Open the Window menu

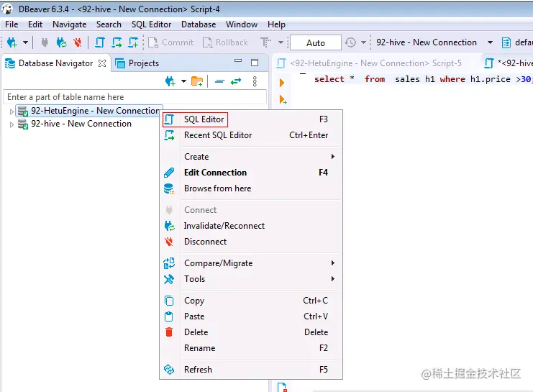(242, 24)
